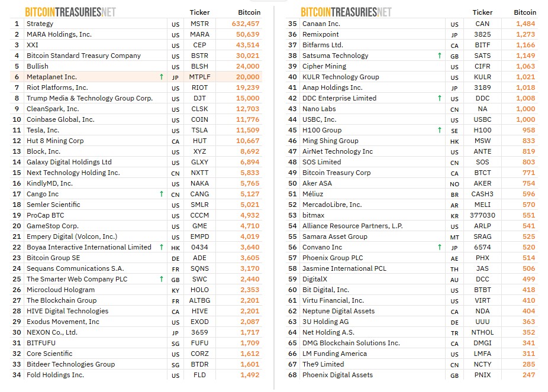Click the 285 Bitcoin value for The9 Limited
Screen dimensions: 548x392
[529, 364]
